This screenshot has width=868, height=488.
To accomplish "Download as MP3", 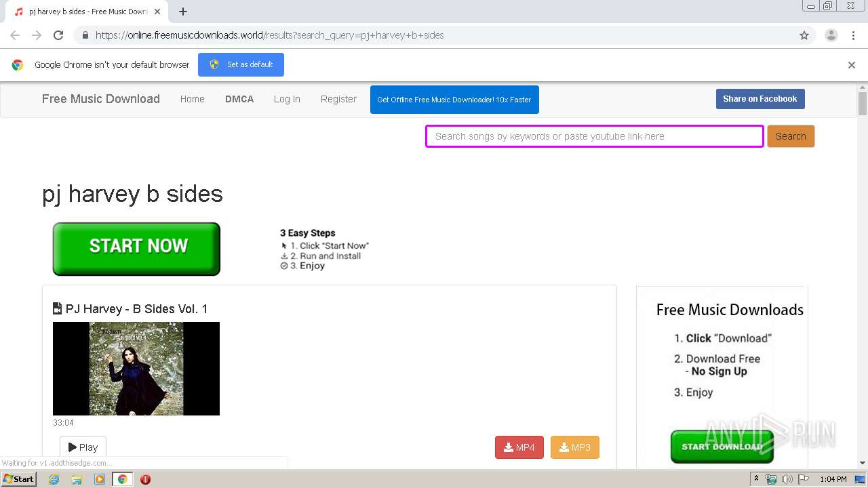I will coord(575,447).
